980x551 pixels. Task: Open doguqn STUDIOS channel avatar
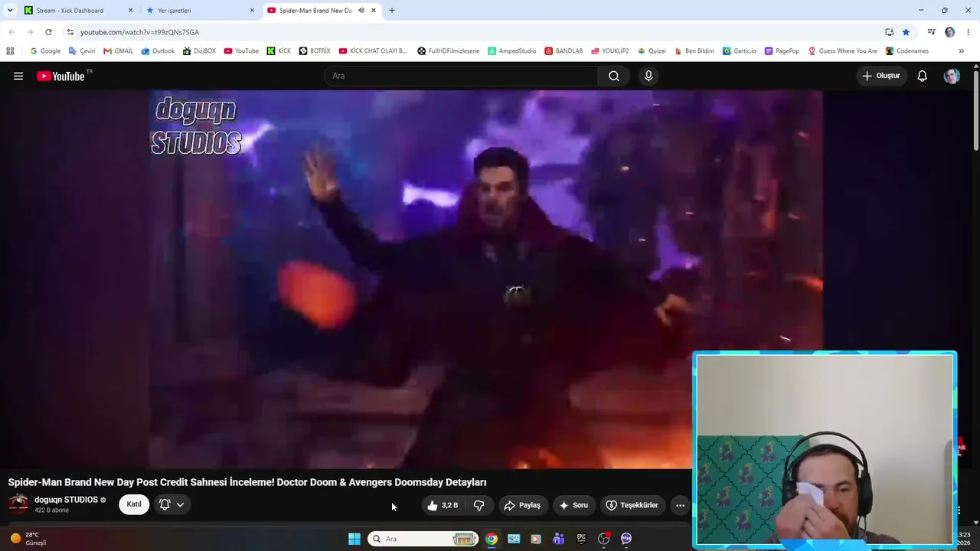[18, 504]
